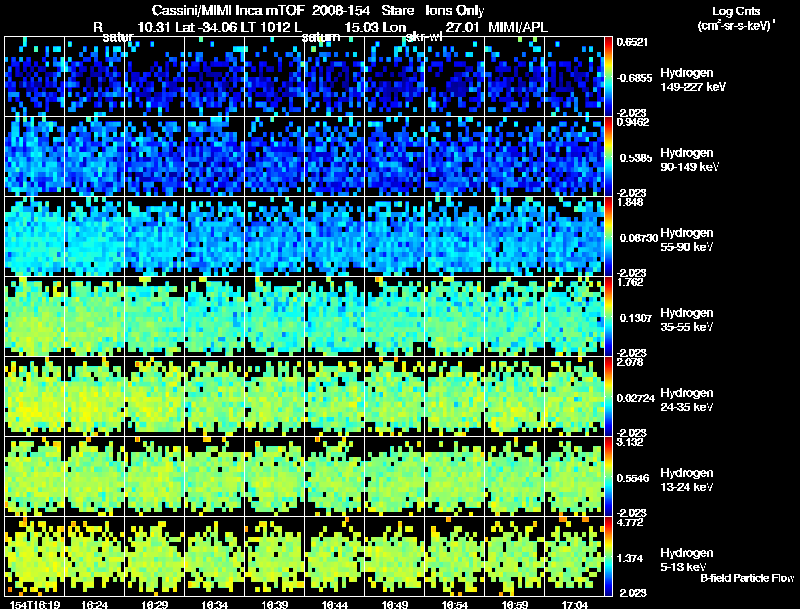The width and height of the screenshot is (800, 609).
Task: Open the 5-13 keV panel above 17:04
Action: [574, 556]
